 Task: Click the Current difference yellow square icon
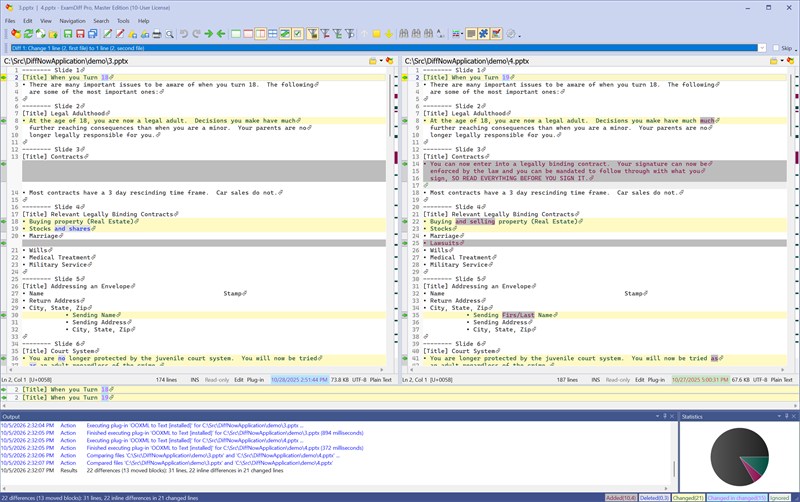click(x=377, y=34)
